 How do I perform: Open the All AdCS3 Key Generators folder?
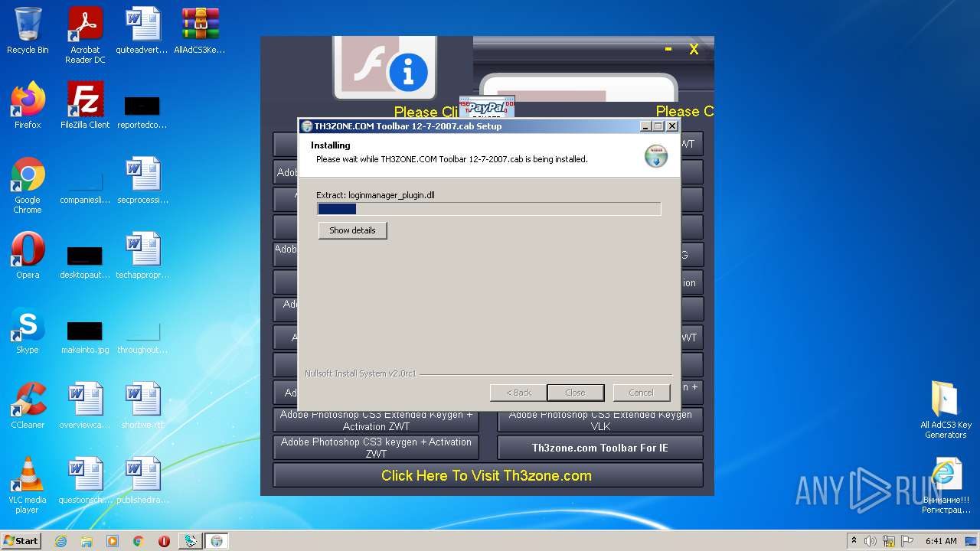[946, 409]
